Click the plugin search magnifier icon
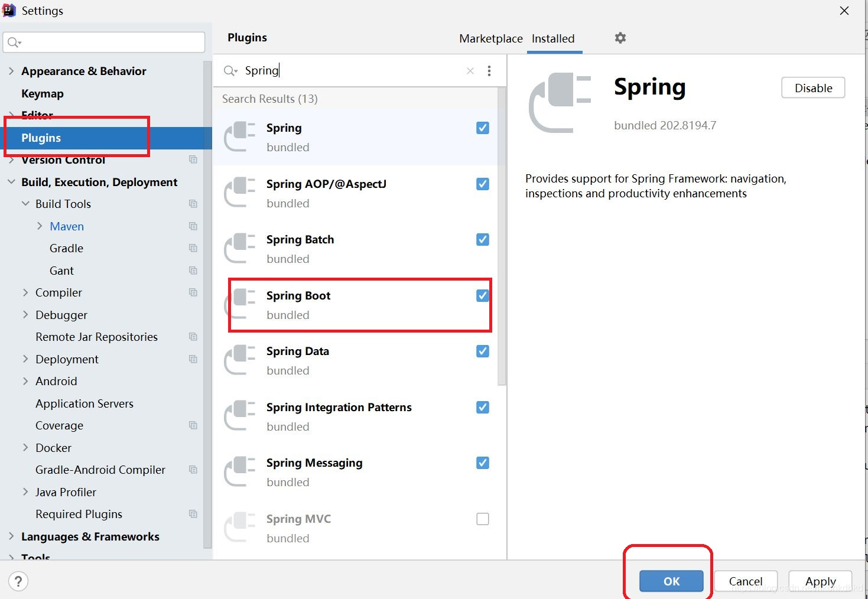The height and width of the screenshot is (599, 868). click(x=230, y=71)
